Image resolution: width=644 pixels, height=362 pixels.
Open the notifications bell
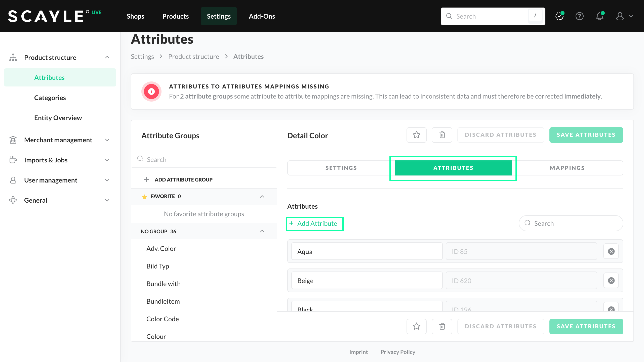[600, 16]
